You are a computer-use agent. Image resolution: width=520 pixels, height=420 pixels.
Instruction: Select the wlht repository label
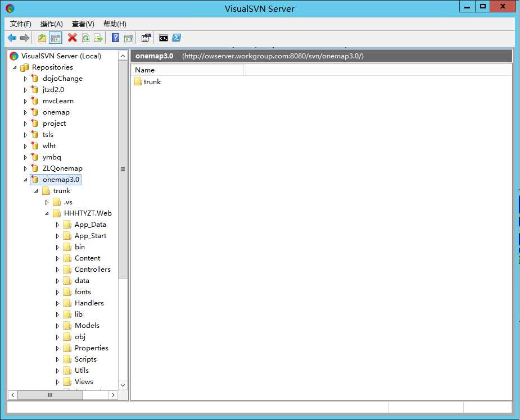coord(49,146)
